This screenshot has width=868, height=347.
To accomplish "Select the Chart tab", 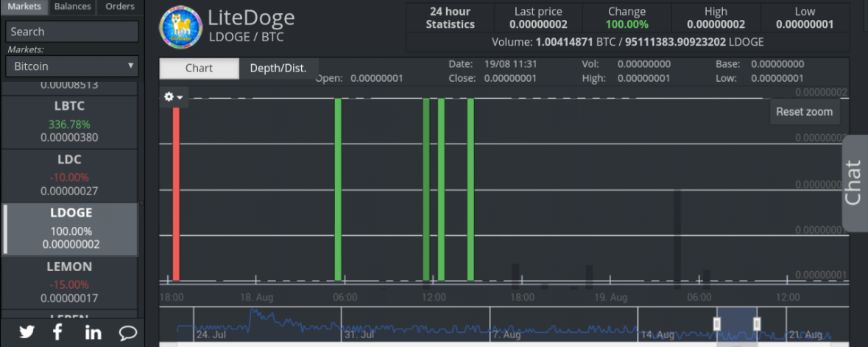I will click(200, 69).
